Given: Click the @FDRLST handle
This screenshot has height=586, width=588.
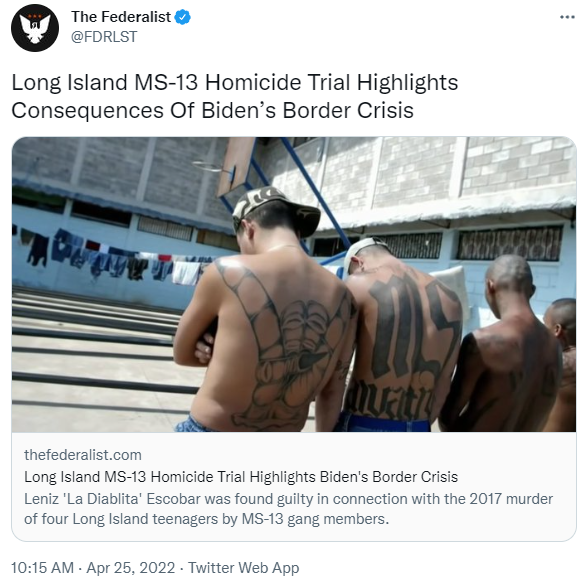Looking at the screenshot, I should coord(104,37).
